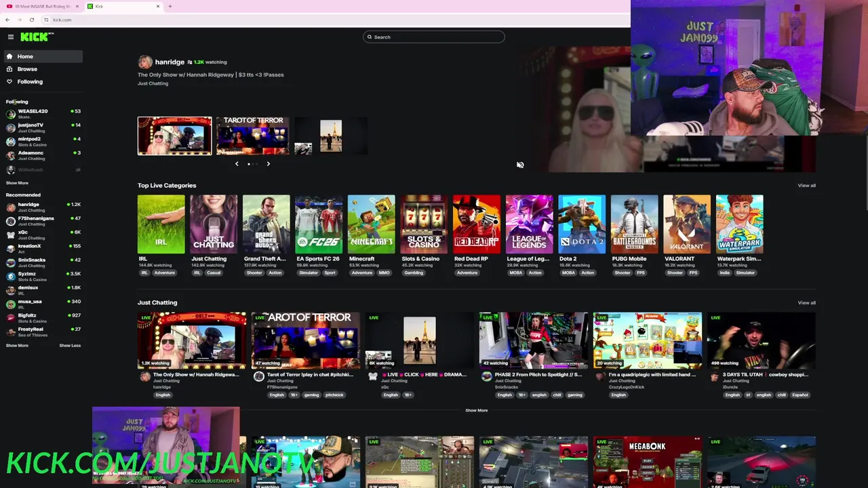This screenshot has height=488, width=868.
Task: Click the browser back arrow
Action: (x=7, y=20)
